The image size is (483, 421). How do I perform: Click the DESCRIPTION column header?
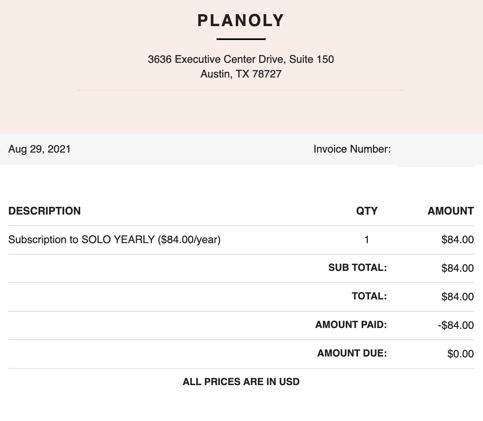44,211
